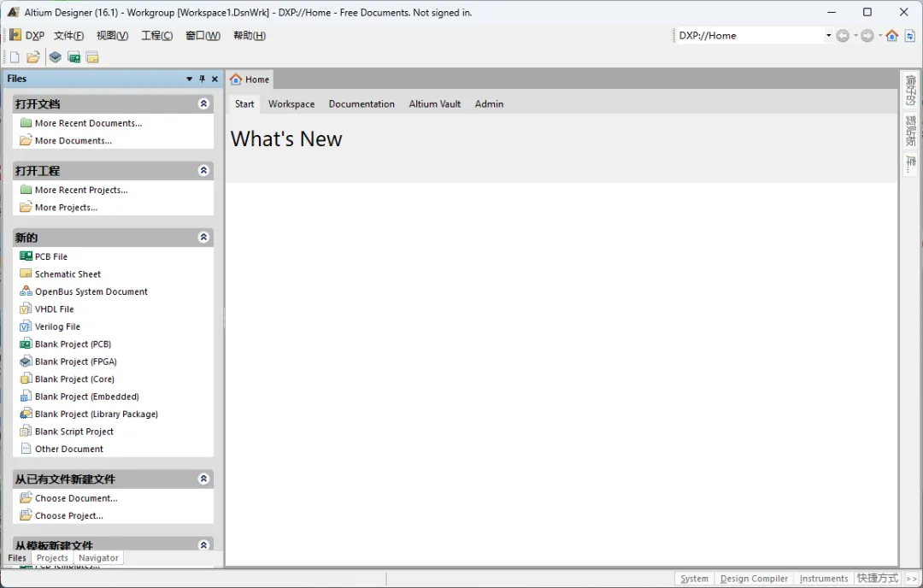This screenshot has height=588, width=923.
Task: Click the OpenBus System Document icon
Action: (26, 291)
